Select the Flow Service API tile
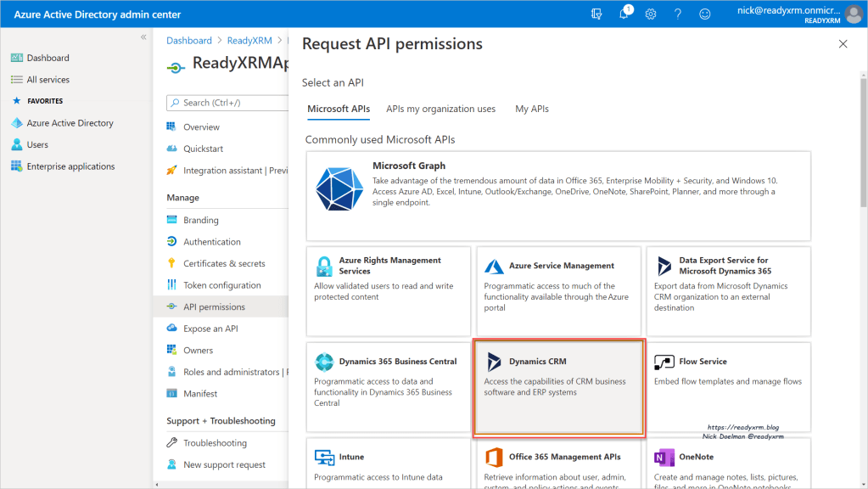This screenshot has height=489, width=868. [x=728, y=389]
